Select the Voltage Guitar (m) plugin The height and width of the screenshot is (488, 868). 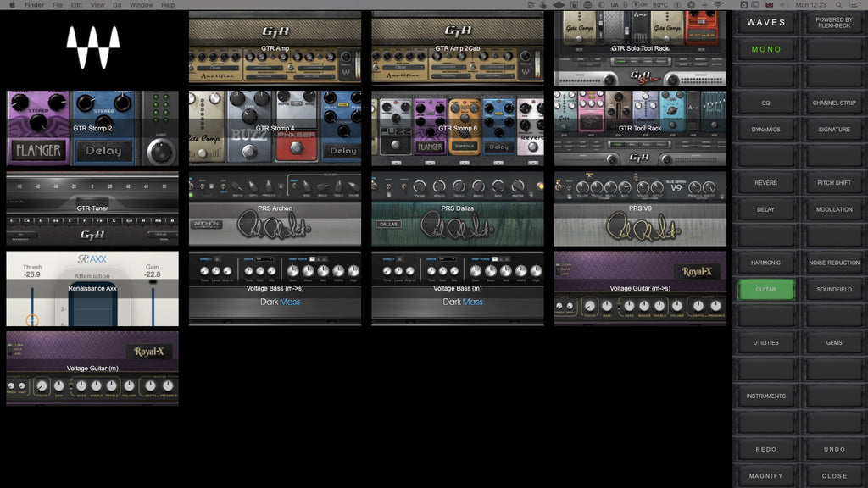pyautogui.click(x=92, y=369)
